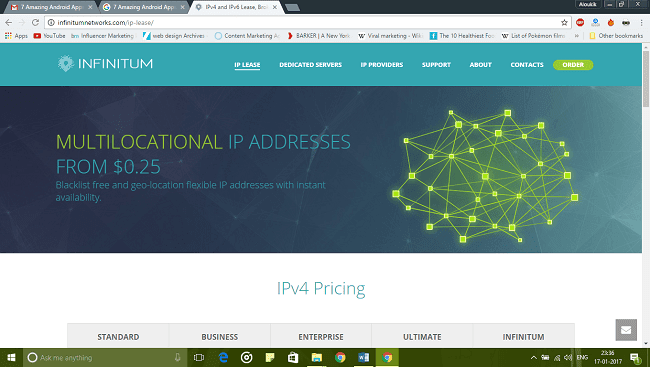Viewport: 650px width, 367px height.
Task: Open the web design Archives bookmark
Action: [174, 36]
